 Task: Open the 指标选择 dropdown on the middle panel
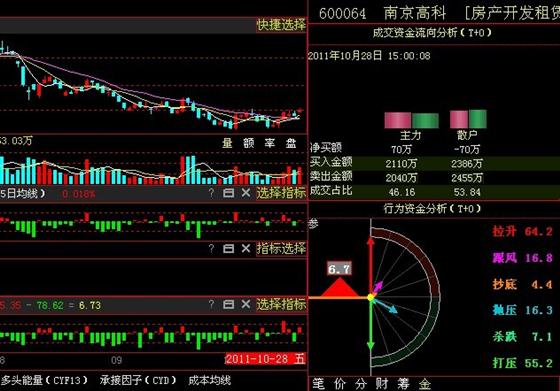(x=281, y=248)
